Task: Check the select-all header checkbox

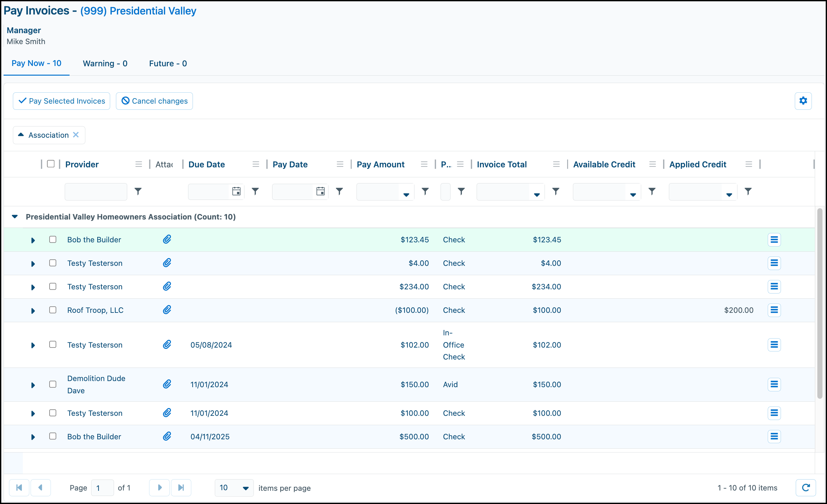Action: pos(51,164)
